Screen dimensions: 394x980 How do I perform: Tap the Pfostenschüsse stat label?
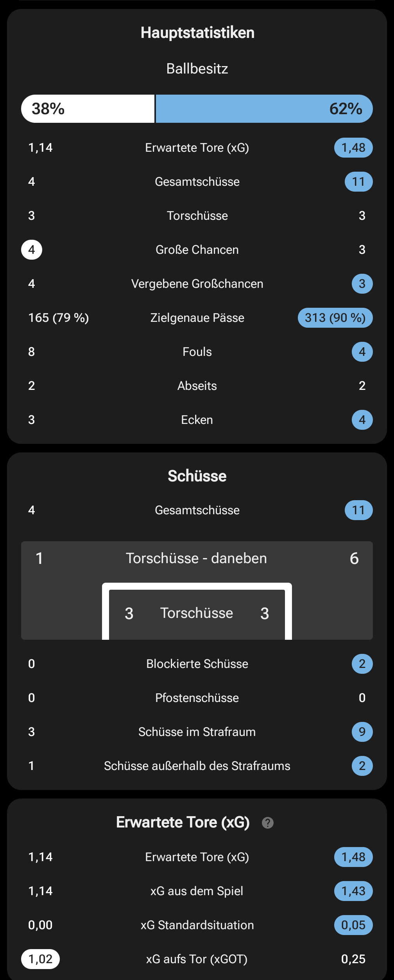pyautogui.click(x=197, y=698)
